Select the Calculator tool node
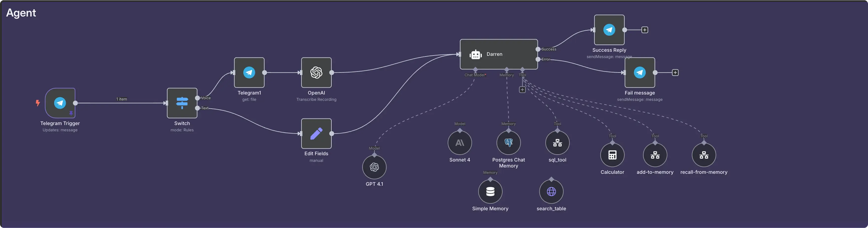 (612, 155)
